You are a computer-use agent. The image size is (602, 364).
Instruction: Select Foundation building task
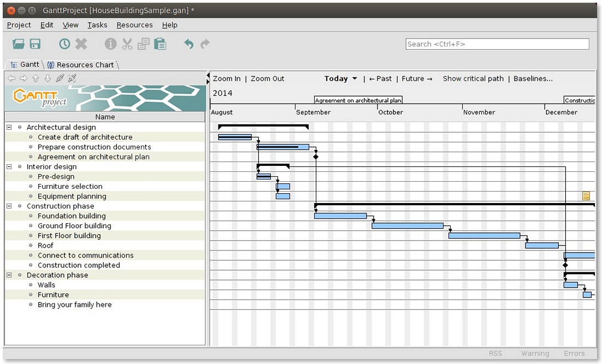(72, 216)
